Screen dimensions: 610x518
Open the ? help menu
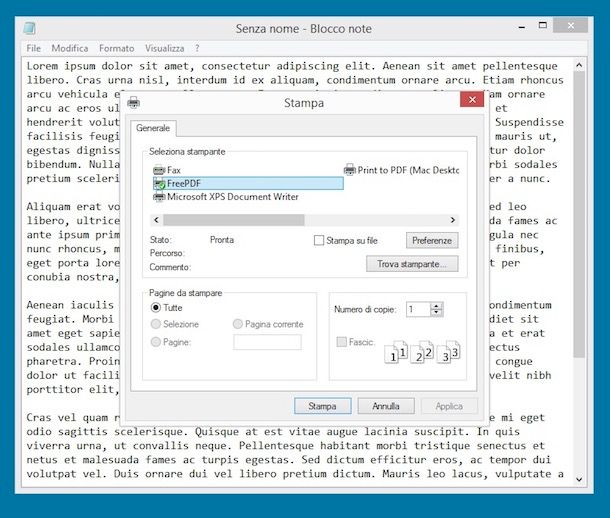click(197, 48)
